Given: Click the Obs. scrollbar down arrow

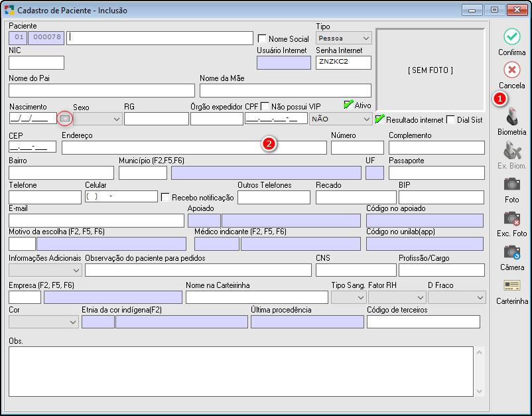Looking at the screenshot, I should (x=479, y=391).
